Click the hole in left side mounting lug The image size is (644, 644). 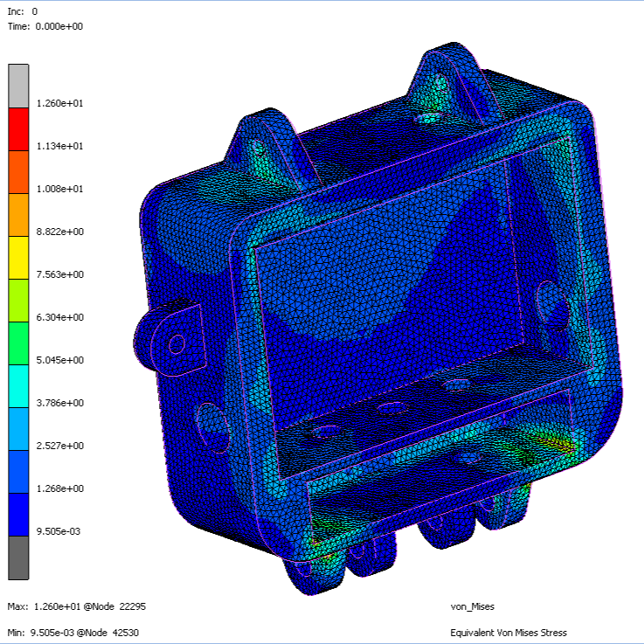(177, 343)
